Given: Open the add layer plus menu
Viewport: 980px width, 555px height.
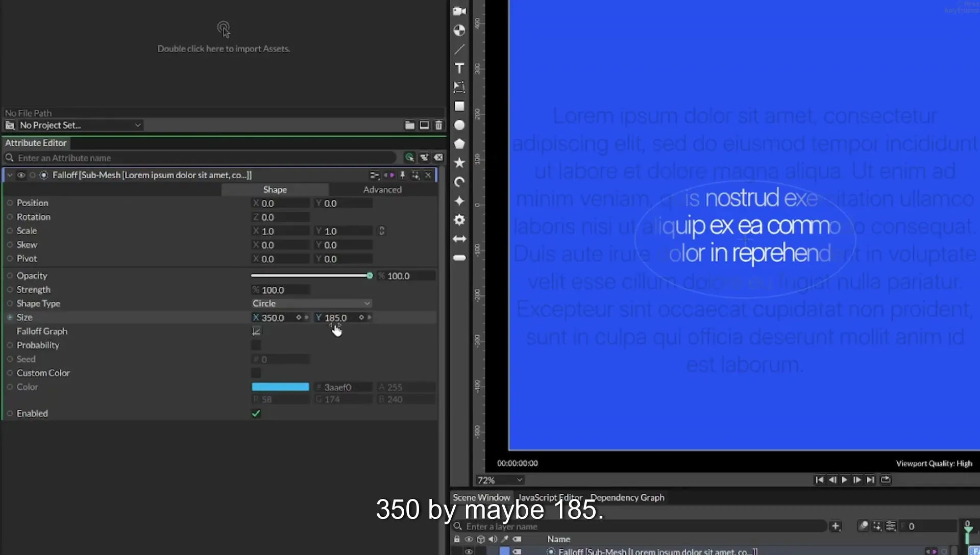Looking at the screenshot, I should coord(836,526).
